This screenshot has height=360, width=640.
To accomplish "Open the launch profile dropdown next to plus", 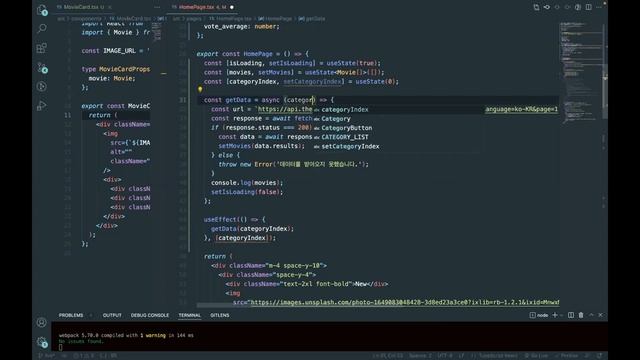I will (562, 315).
